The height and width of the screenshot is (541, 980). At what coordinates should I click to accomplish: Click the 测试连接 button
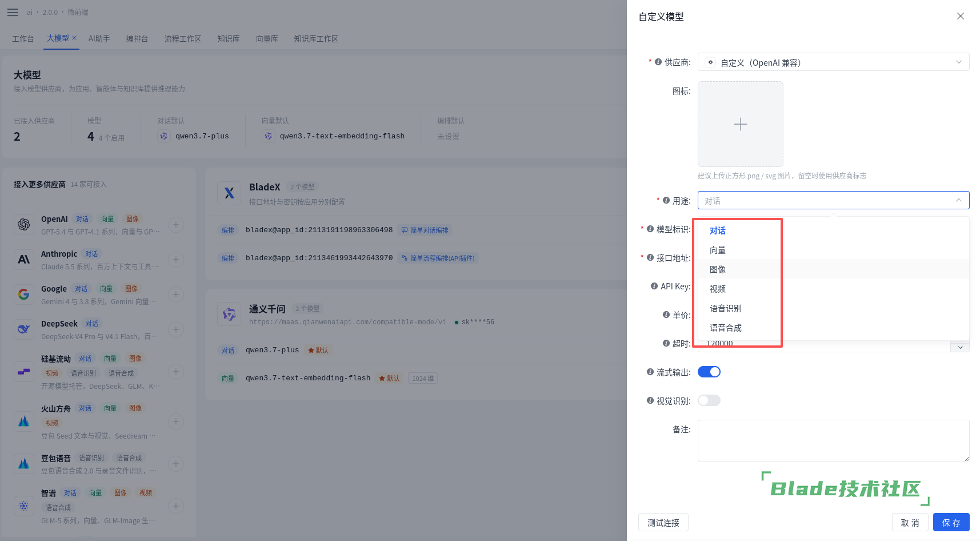point(663,522)
